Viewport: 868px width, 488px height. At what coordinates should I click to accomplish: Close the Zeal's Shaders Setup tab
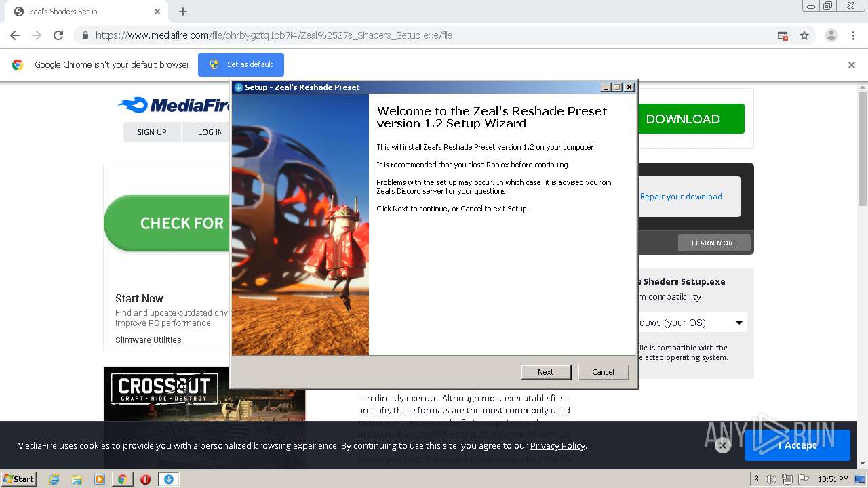click(157, 12)
